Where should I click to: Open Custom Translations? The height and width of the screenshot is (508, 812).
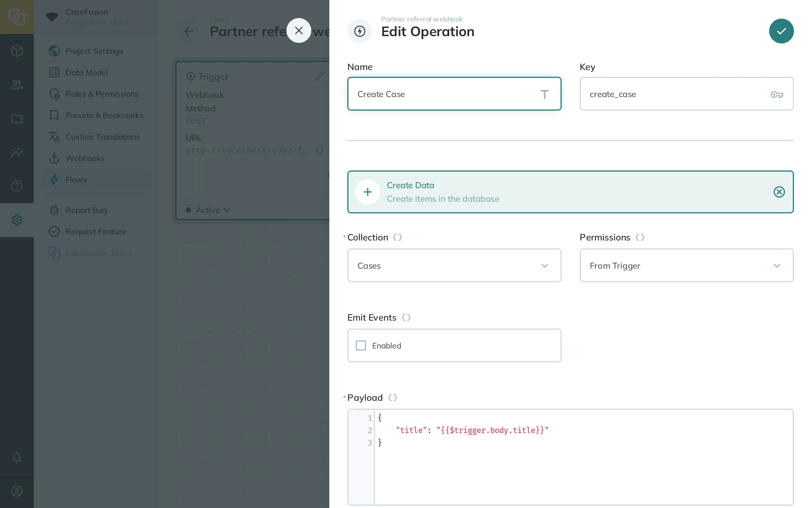(96, 137)
